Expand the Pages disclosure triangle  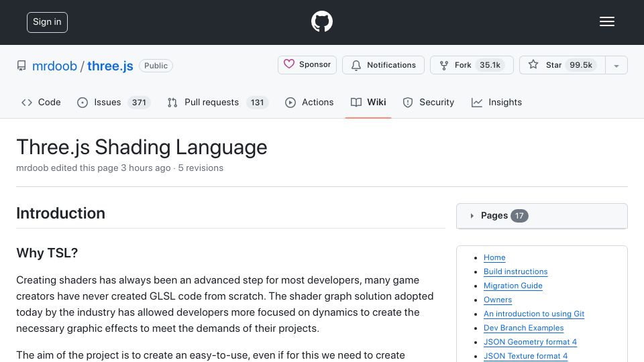tap(472, 216)
